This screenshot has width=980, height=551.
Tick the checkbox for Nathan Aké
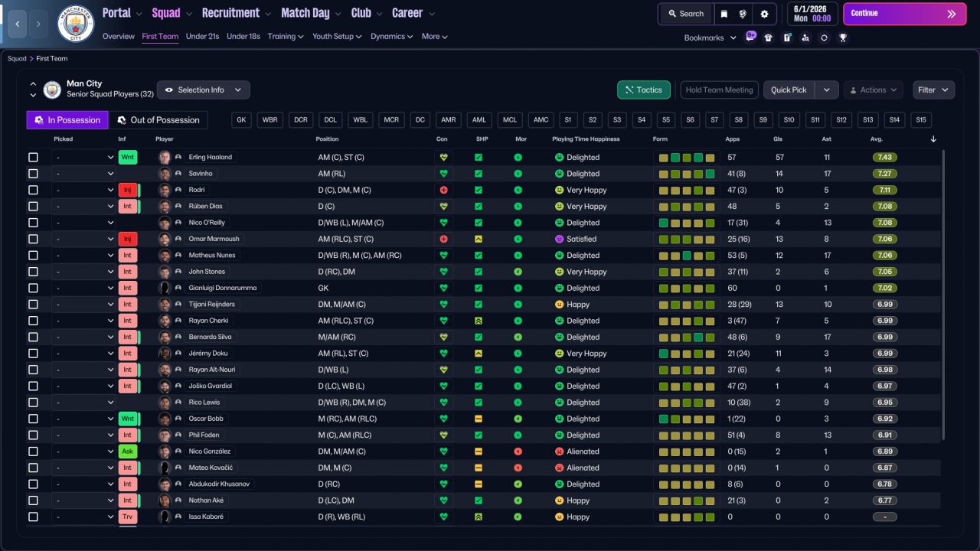(33, 500)
